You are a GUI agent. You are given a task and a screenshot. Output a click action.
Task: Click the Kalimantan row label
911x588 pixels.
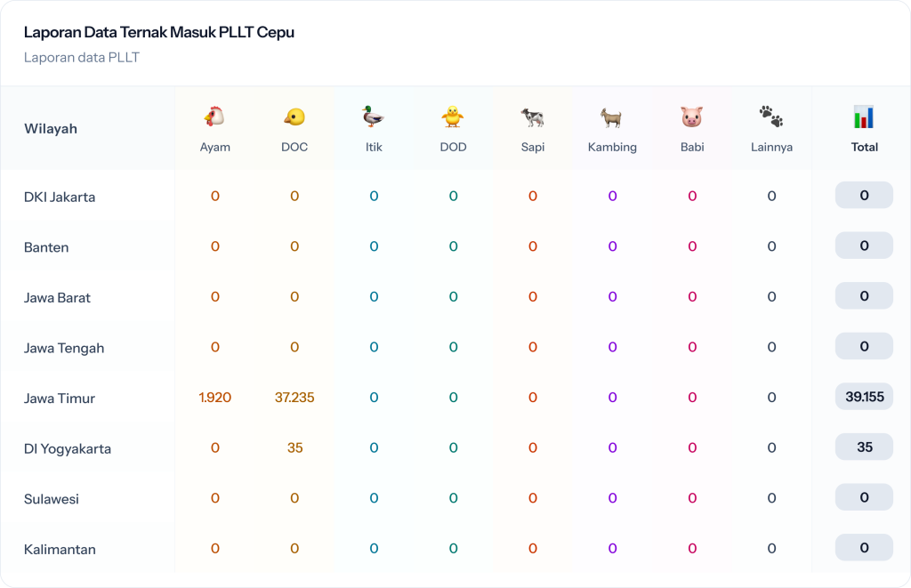point(60,550)
